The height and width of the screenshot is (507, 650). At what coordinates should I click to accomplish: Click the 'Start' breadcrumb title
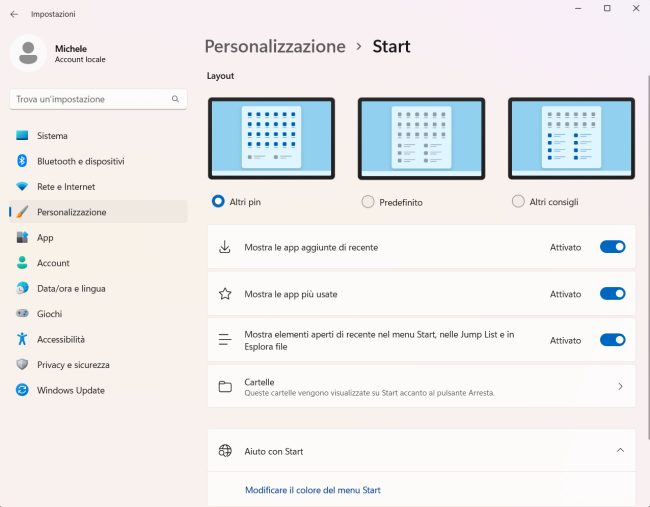(x=391, y=46)
